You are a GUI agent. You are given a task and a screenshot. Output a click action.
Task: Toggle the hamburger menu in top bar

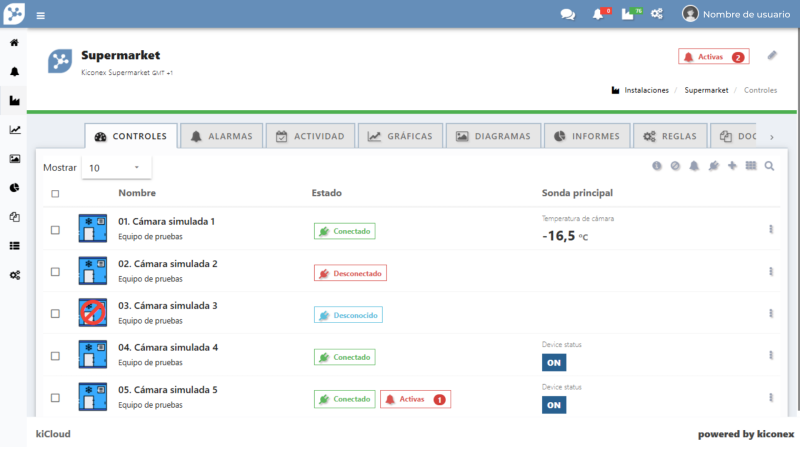point(40,15)
